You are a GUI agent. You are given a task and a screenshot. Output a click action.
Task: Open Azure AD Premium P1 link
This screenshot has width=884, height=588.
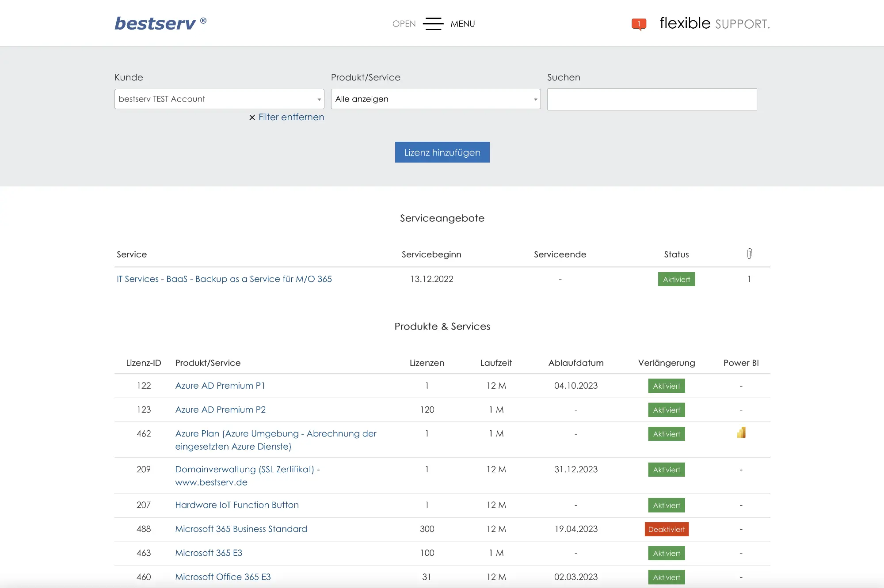[x=220, y=386]
